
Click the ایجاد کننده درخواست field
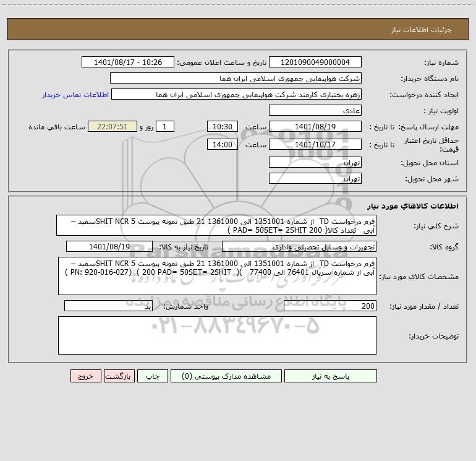[x=236, y=95]
